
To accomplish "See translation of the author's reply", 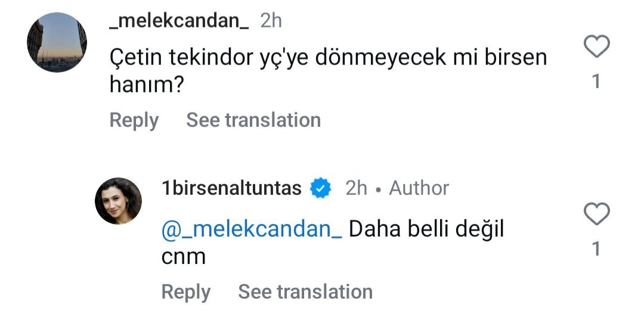I will pos(305,291).
